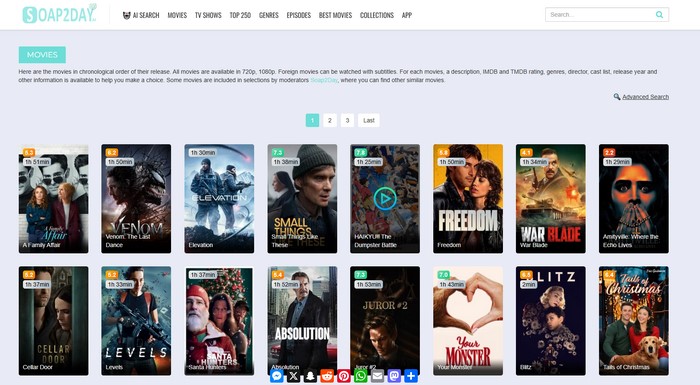The image size is (700, 385).
Task: Share via WhatsApp icon
Action: tap(361, 376)
